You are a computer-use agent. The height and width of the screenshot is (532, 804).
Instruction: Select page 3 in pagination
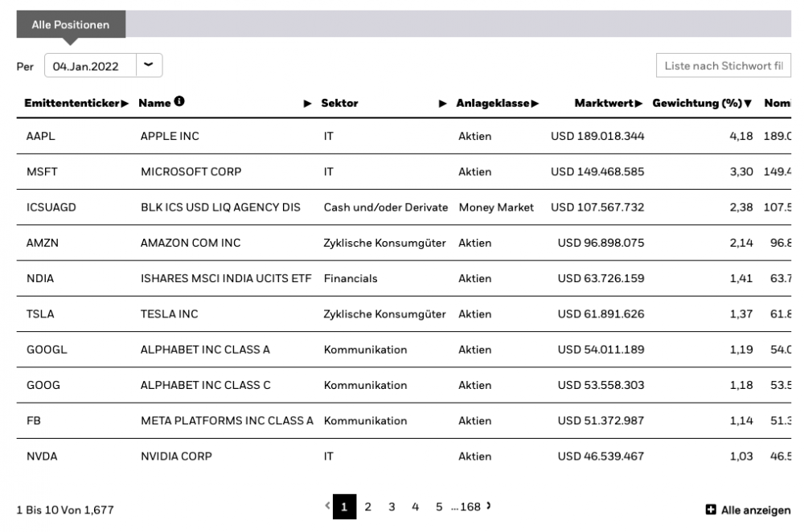(x=392, y=507)
